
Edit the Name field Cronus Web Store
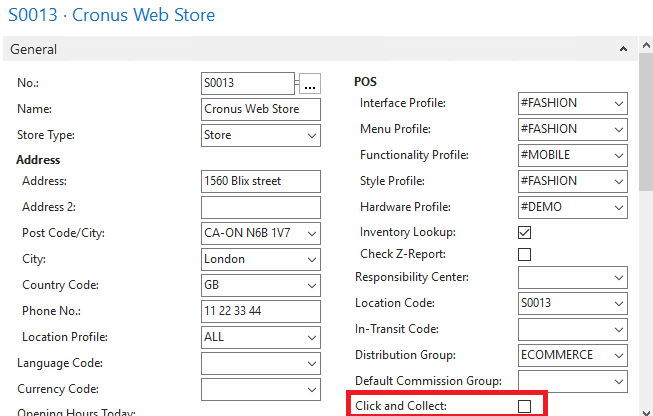pyautogui.click(x=261, y=110)
